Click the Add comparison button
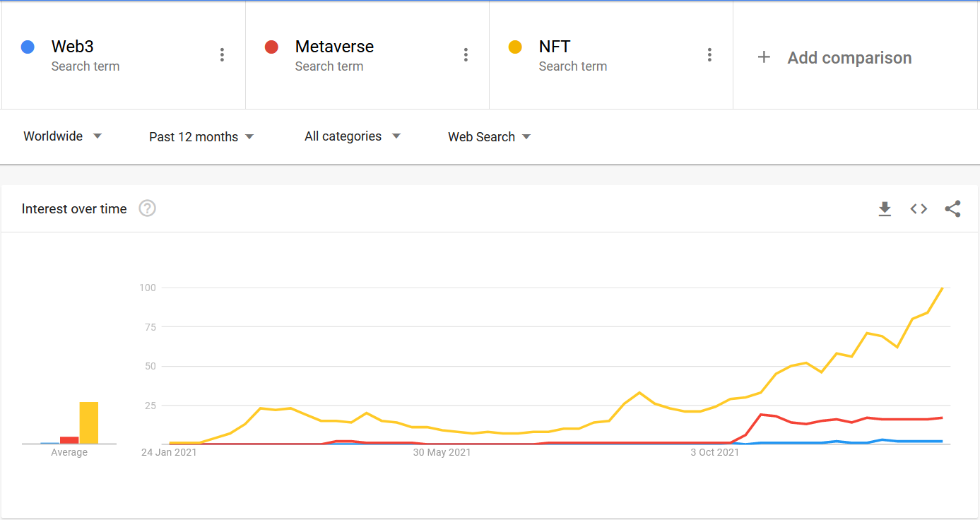980x520 pixels. pos(849,58)
